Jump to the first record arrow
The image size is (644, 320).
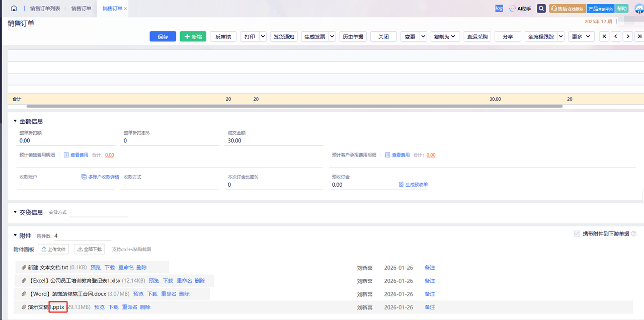[x=604, y=36]
